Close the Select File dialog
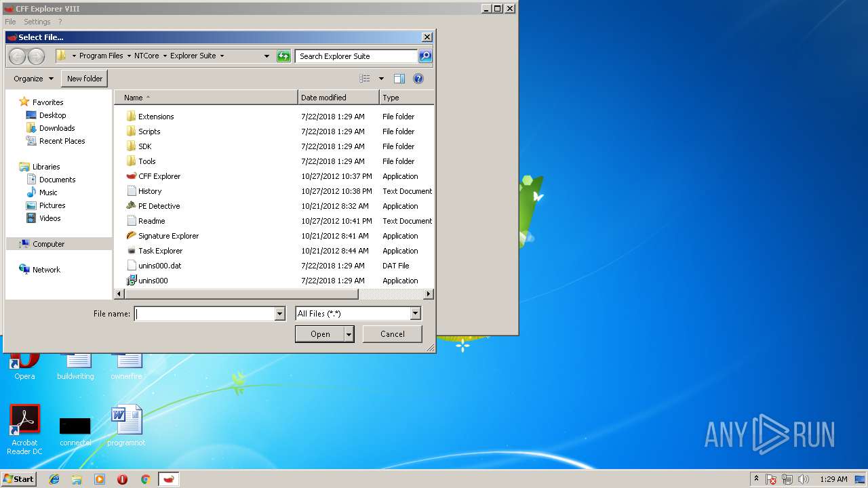Image resolution: width=868 pixels, height=488 pixels. [x=427, y=37]
